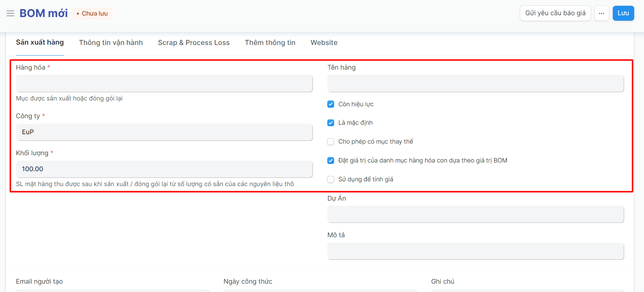Go to Thêm thông tin tab
644x292 pixels.
(270, 43)
